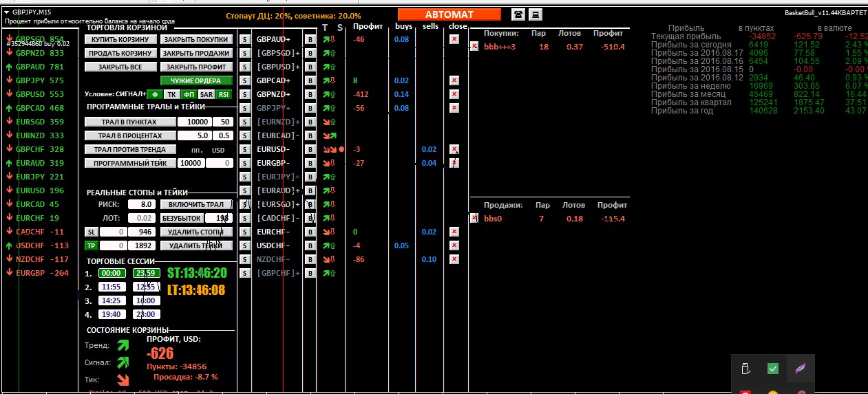Click the S sell button for GBPAUD+

click(244, 39)
